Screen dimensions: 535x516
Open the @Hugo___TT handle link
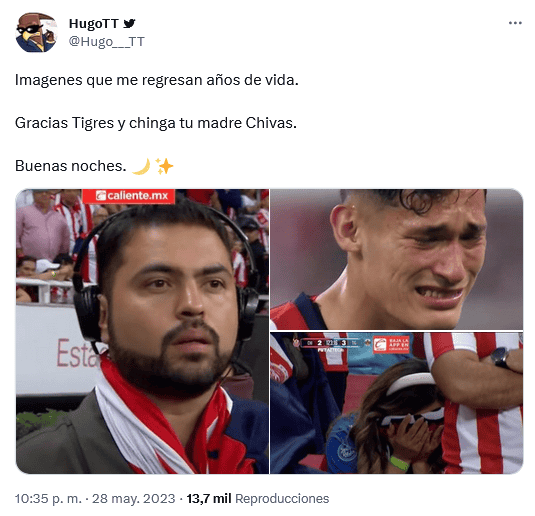pyautogui.click(x=107, y=42)
